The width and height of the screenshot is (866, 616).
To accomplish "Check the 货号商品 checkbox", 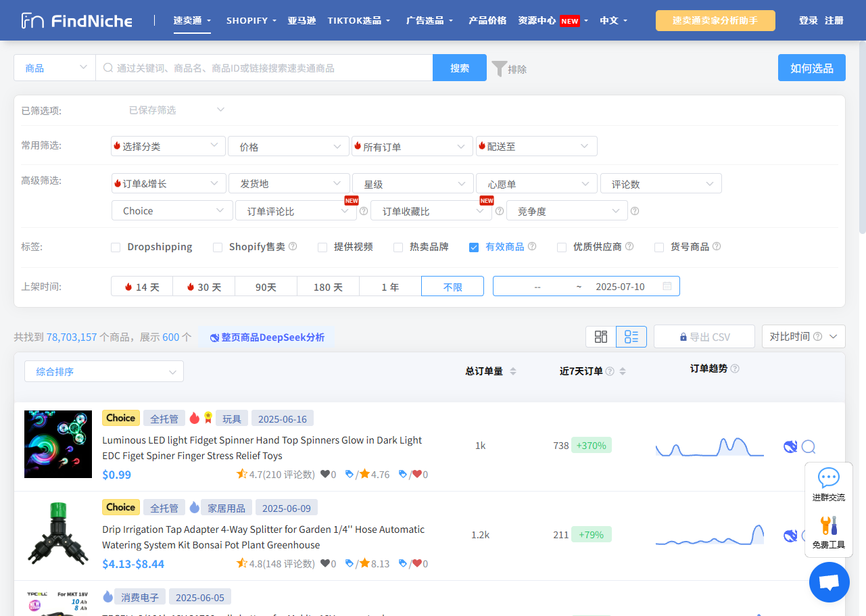I will (x=659, y=247).
